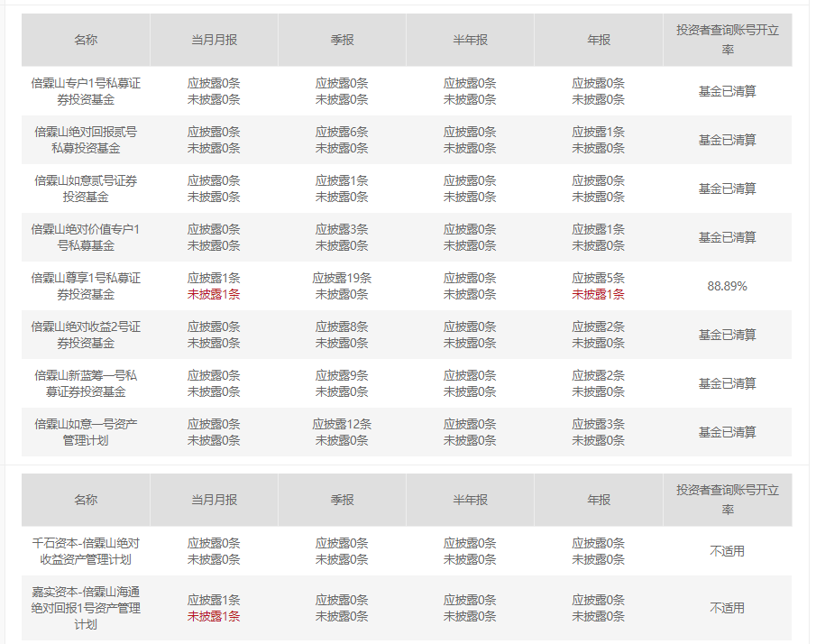Image resolution: width=816 pixels, height=644 pixels.
Task: Click 季报 cell showing 应披露6条
Action: point(342,140)
